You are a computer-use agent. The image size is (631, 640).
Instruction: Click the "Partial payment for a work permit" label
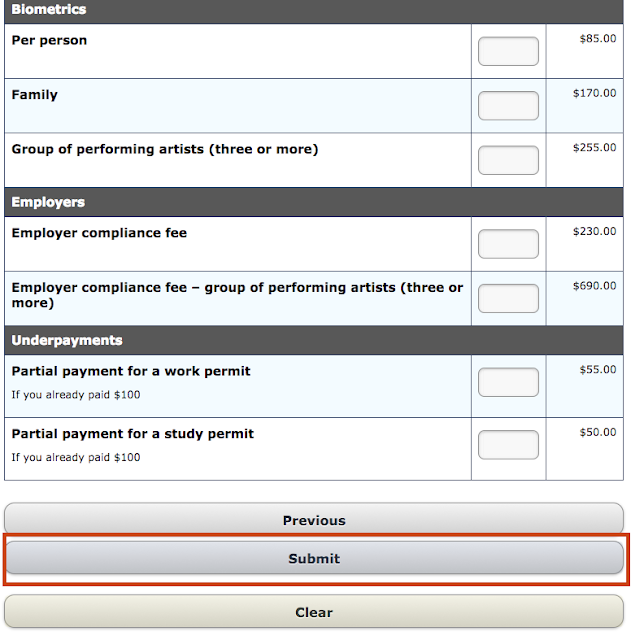pos(131,371)
